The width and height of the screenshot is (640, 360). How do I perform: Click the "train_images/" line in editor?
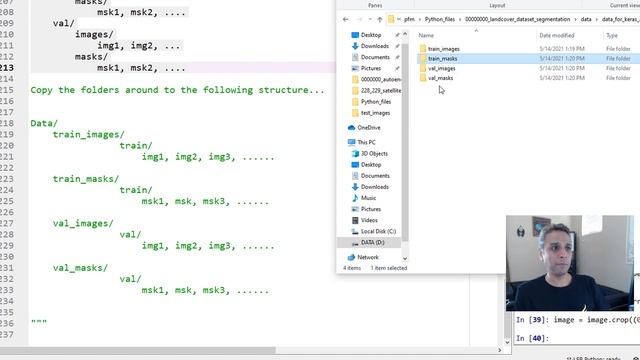[x=89, y=135]
